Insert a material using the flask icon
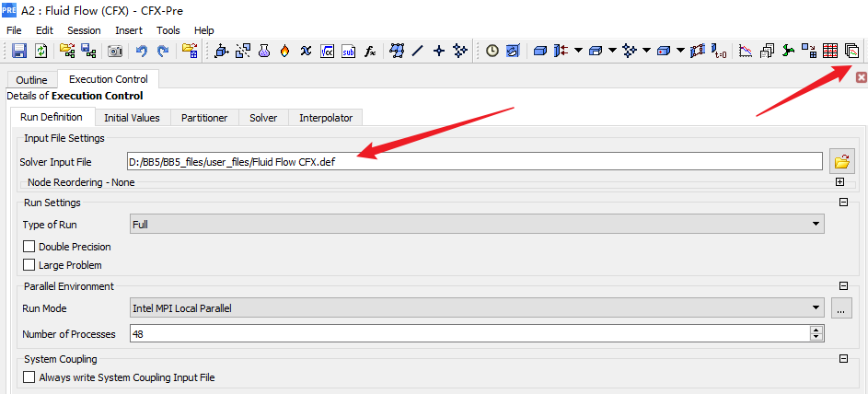 click(264, 51)
